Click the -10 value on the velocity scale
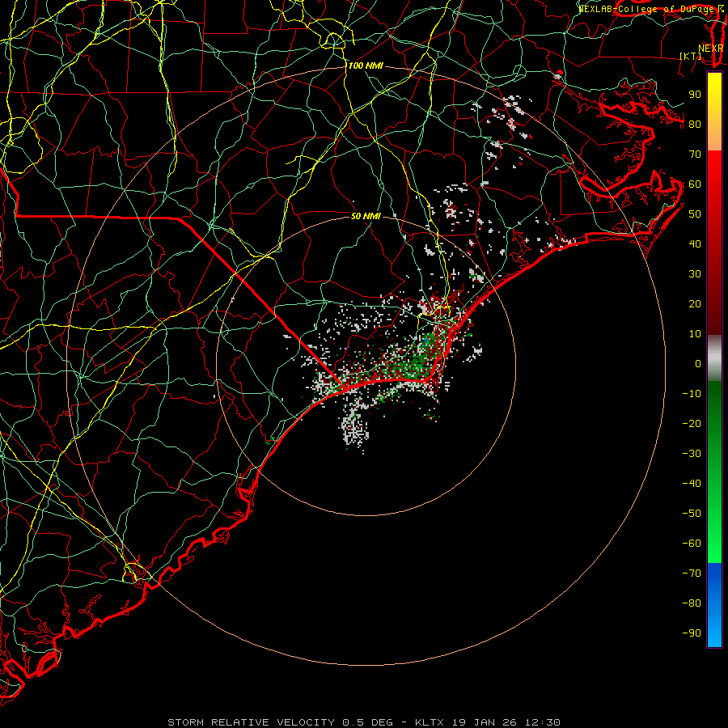 click(692, 394)
